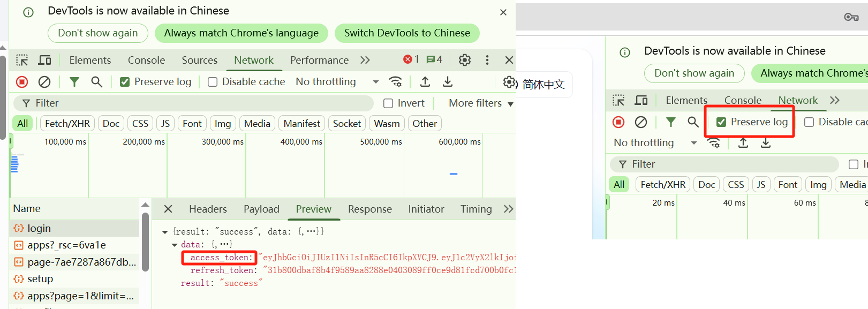
Task: Click export HAR icon in right DevTools
Action: click(x=766, y=143)
